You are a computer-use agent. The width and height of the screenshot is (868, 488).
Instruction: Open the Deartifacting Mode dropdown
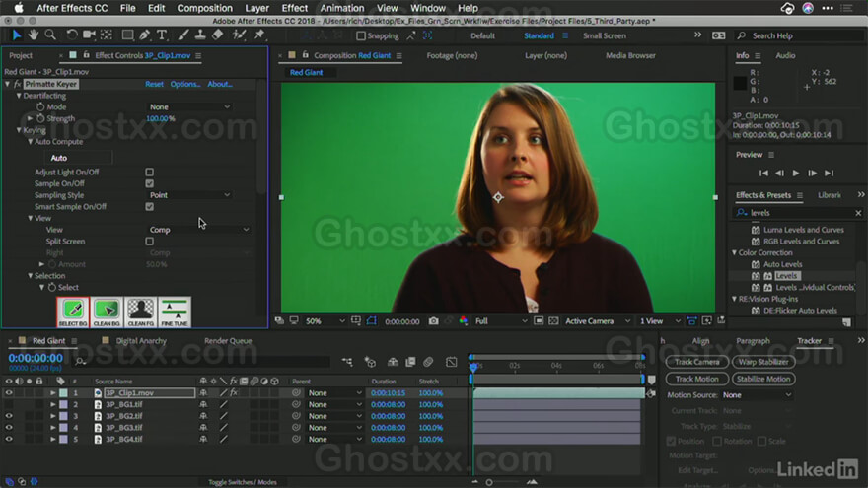pos(189,106)
